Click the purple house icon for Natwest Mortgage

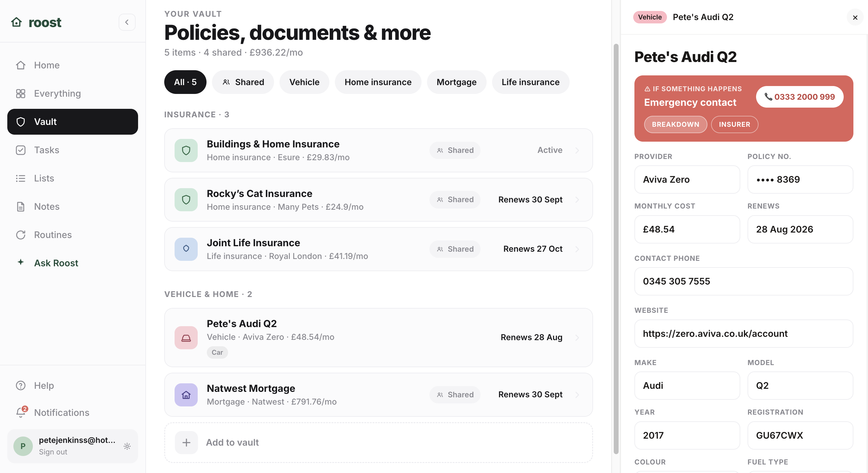[186, 395]
